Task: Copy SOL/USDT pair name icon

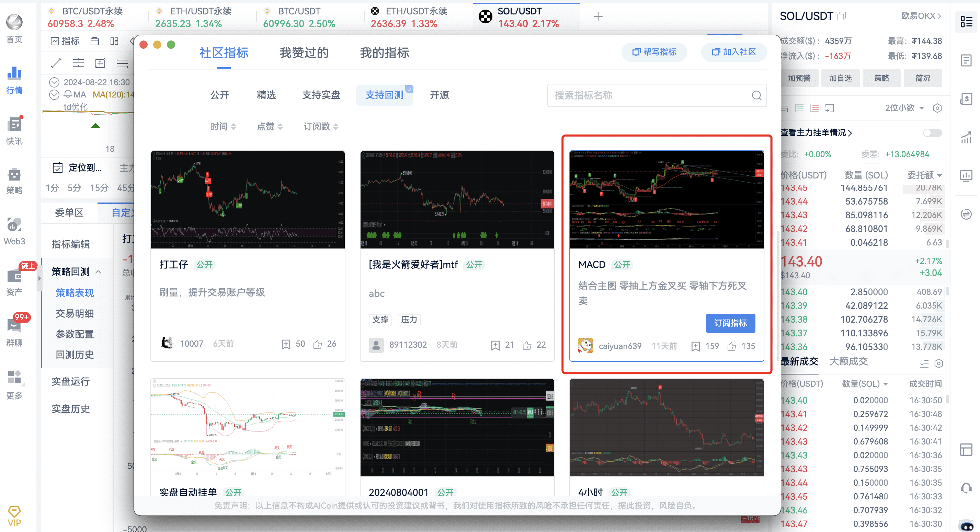Action: [842, 16]
